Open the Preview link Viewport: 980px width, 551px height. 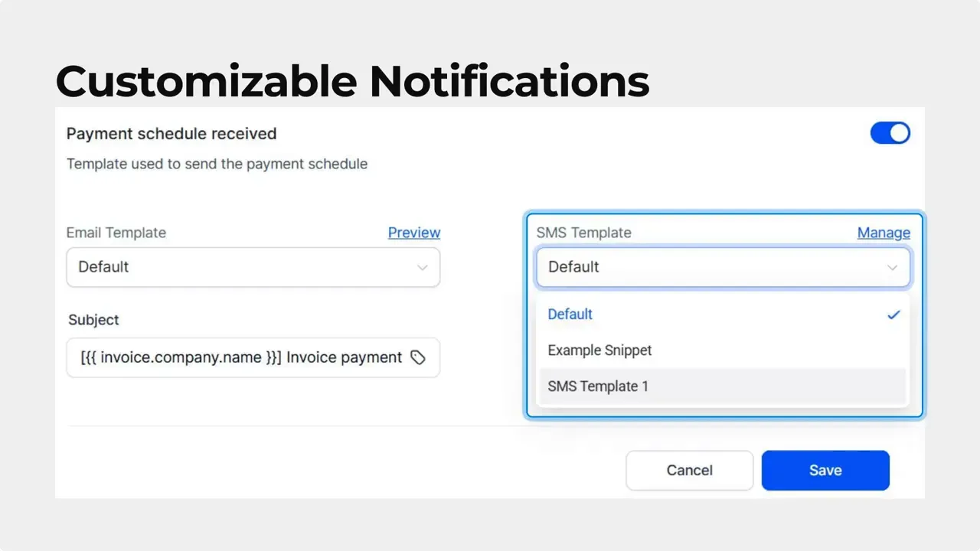tap(414, 232)
